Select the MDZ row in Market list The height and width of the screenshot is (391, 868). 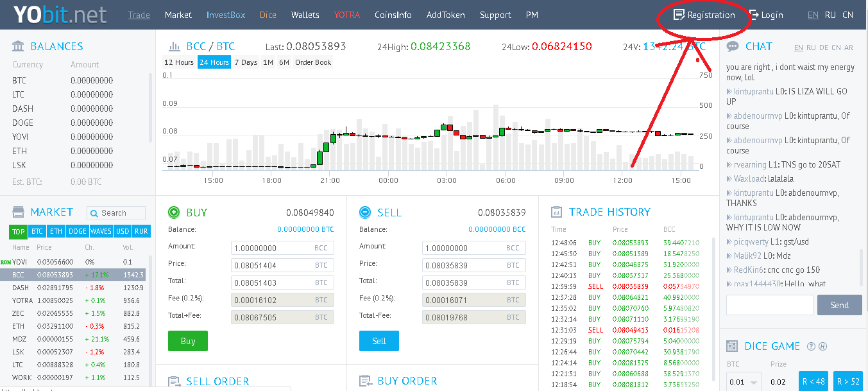pyautogui.click(x=78, y=339)
